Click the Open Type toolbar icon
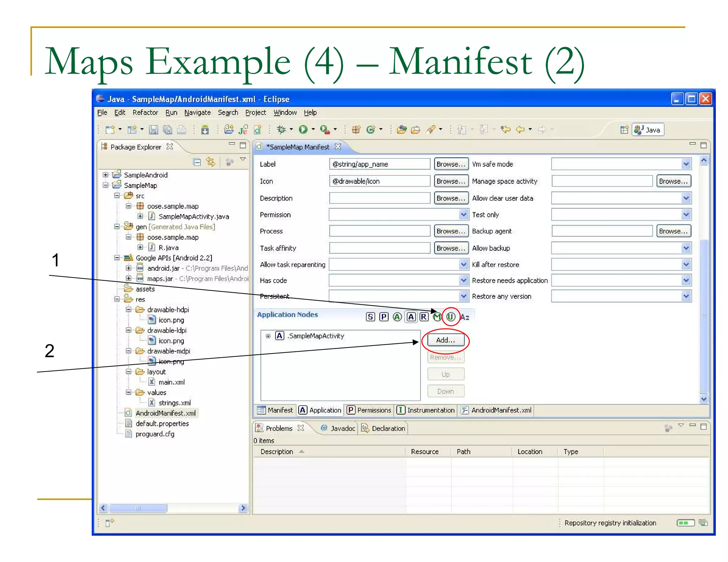Image resolution: width=728 pixels, height=562 pixels. point(402,130)
